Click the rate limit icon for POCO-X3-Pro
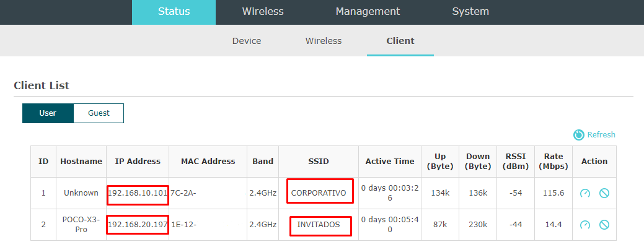This screenshot has height=247, width=644. coord(585,225)
